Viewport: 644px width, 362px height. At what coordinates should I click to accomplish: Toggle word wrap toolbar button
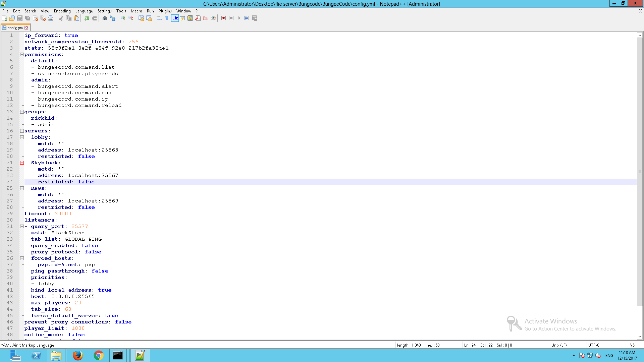click(159, 18)
